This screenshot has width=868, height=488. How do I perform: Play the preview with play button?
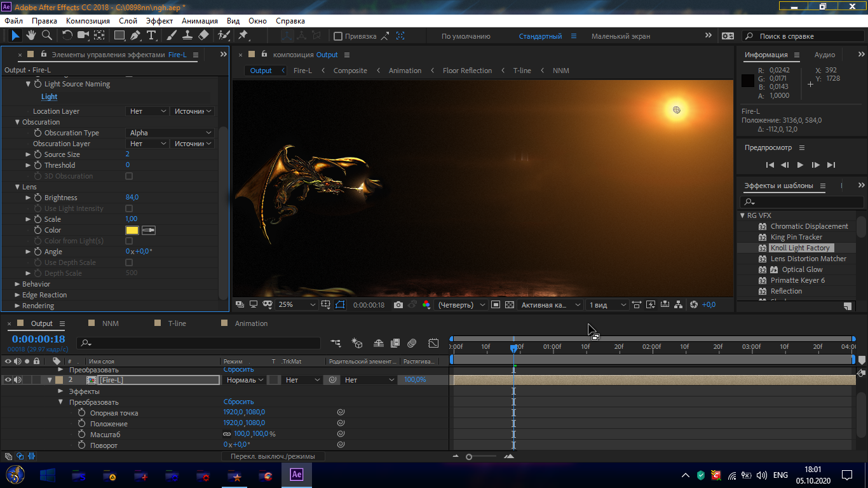tap(800, 165)
